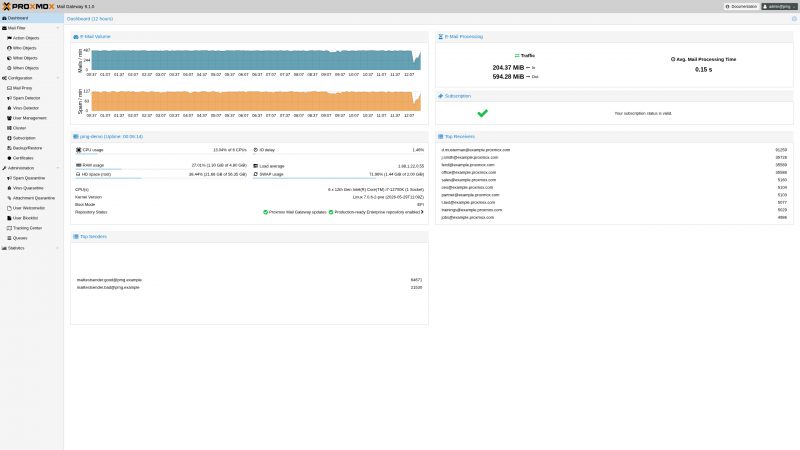Click the Top Senders table icon
This screenshot has width=800, height=450.
coord(76,237)
